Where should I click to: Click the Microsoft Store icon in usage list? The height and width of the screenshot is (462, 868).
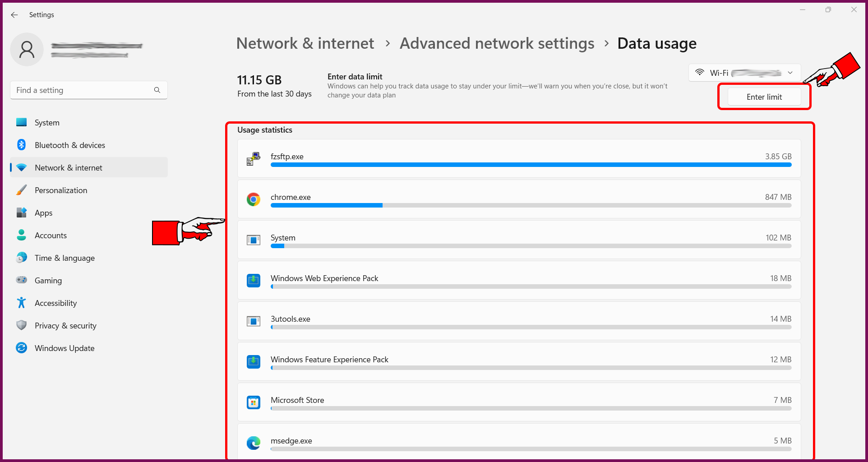[x=254, y=402]
